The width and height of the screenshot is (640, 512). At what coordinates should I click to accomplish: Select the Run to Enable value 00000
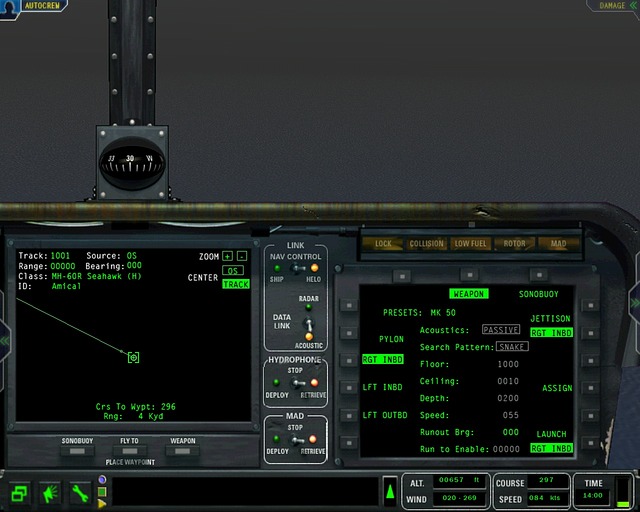[506, 449]
